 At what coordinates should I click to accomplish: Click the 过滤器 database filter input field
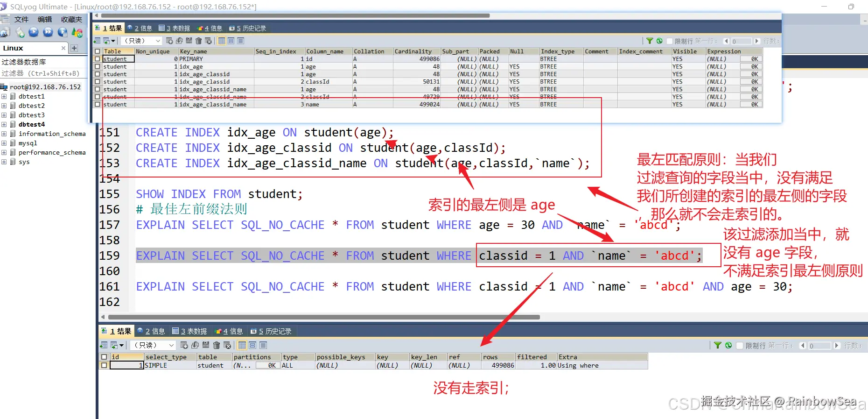tap(43, 73)
